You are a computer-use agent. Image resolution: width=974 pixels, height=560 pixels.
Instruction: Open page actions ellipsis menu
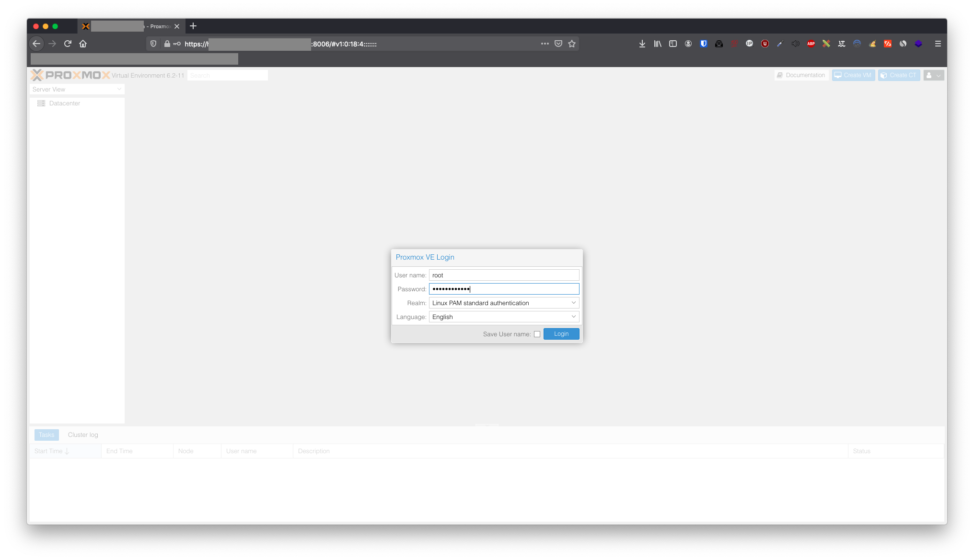(545, 44)
